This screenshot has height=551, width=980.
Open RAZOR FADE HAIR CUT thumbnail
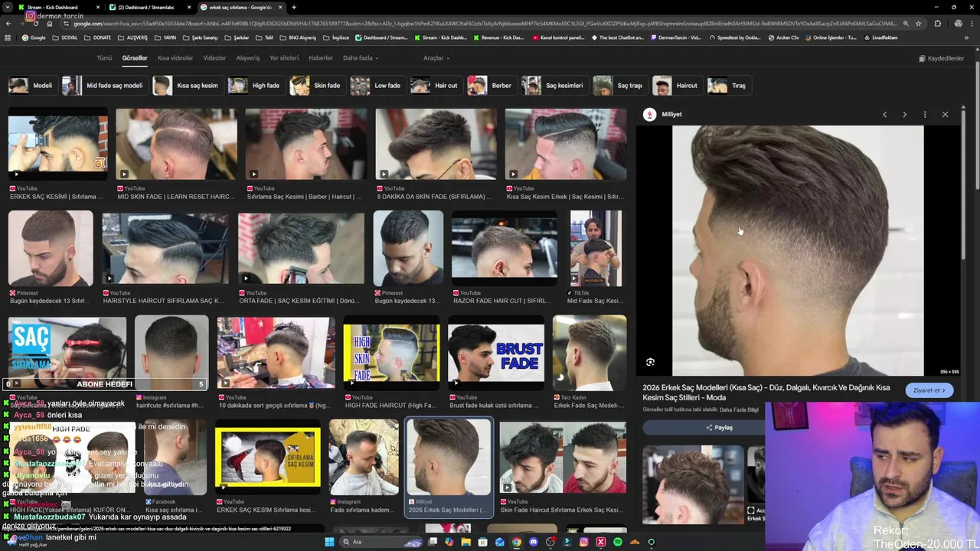[505, 249]
